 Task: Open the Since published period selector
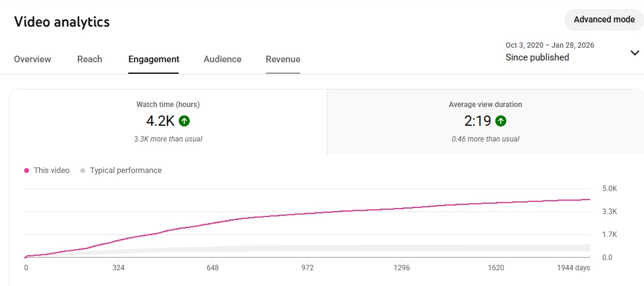[537, 57]
